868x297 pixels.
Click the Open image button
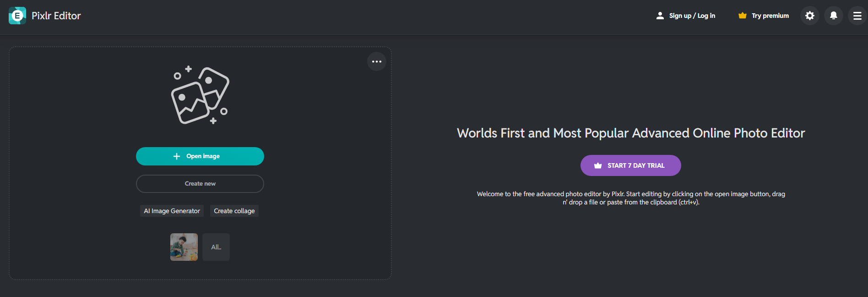(200, 156)
